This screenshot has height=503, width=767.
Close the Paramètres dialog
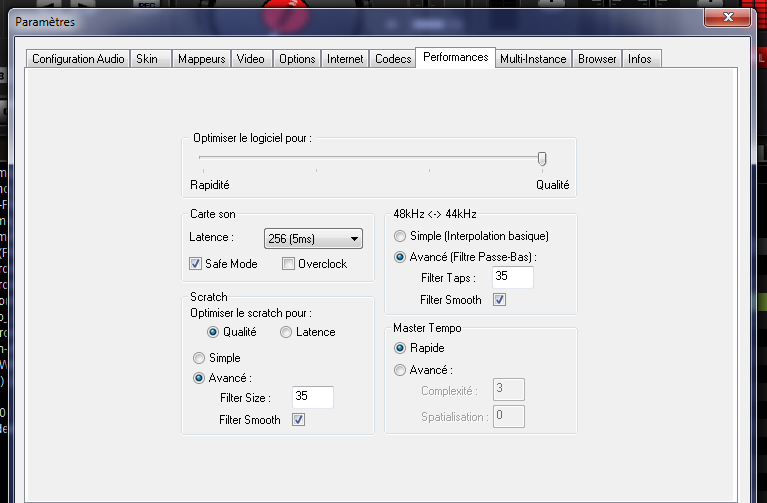point(727,18)
